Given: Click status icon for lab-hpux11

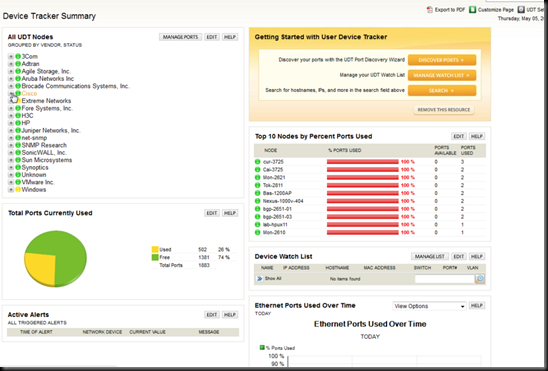Looking at the screenshot, I should [x=258, y=225].
